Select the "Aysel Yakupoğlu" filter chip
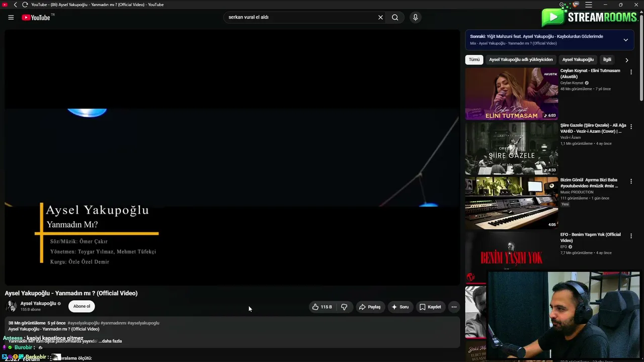 pyautogui.click(x=578, y=60)
